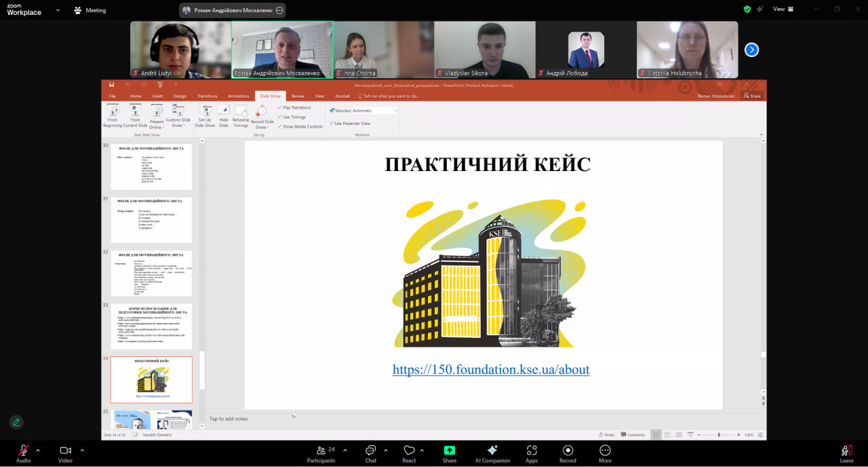Switch to the Acrobat ribbon tab
The image size is (868, 467).
tap(342, 96)
